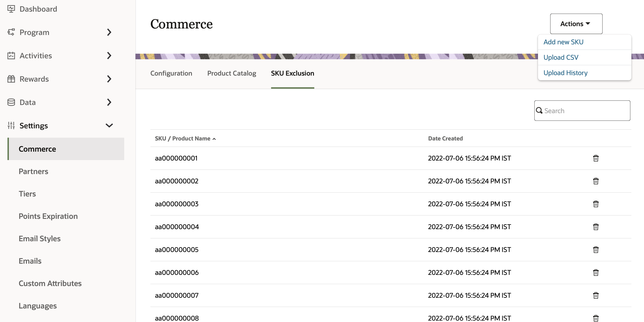Image resolution: width=644 pixels, height=322 pixels.
Task: Delete the aa000000007 row
Action: point(596,295)
